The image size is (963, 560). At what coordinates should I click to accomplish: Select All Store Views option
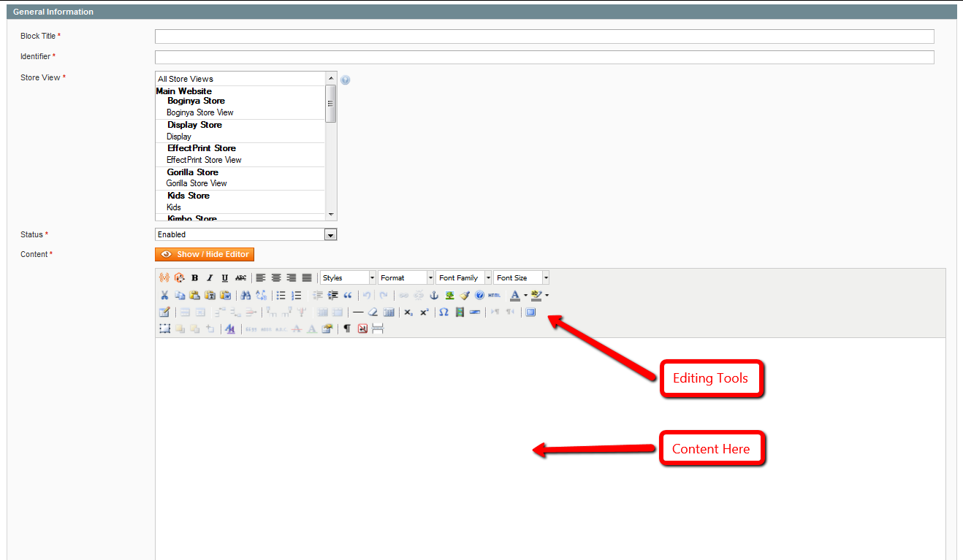240,79
